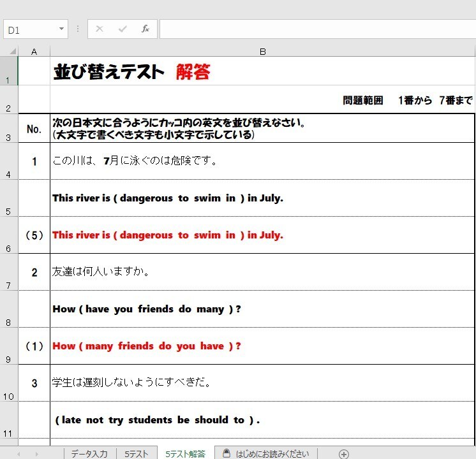Click the (5) cell in column A
476x459 pixels.
click(34, 235)
